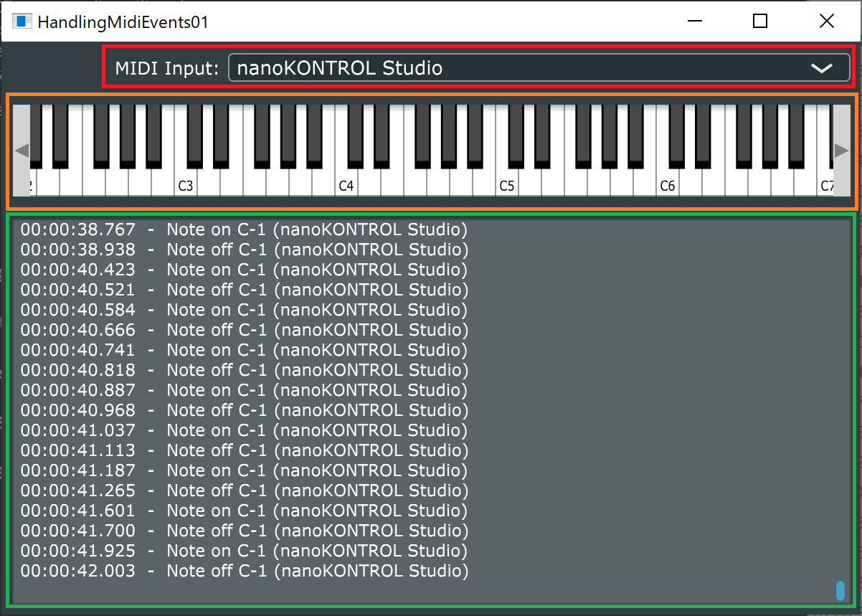Select the log line at 00:00:38.767
Viewport: 862px width, 616px height.
(x=244, y=230)
